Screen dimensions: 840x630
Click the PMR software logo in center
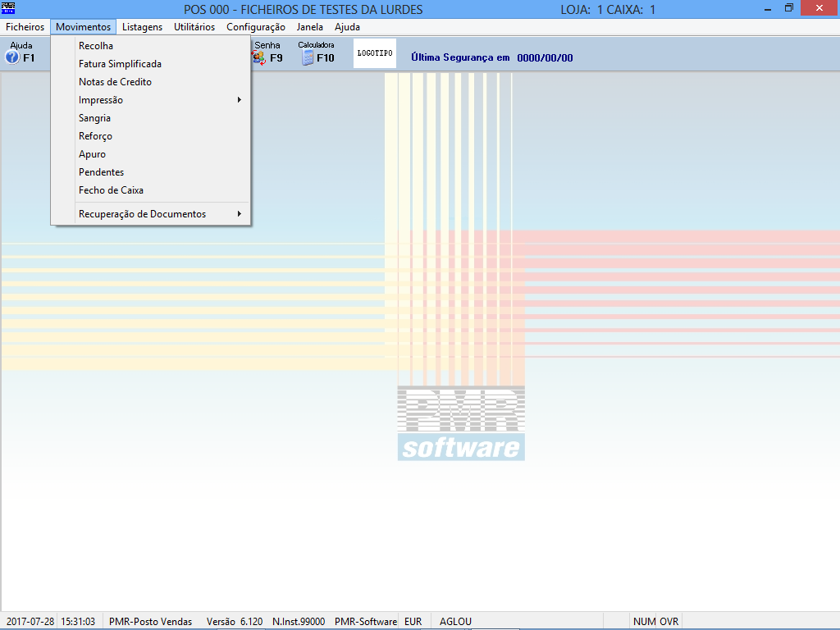[461, 423]
